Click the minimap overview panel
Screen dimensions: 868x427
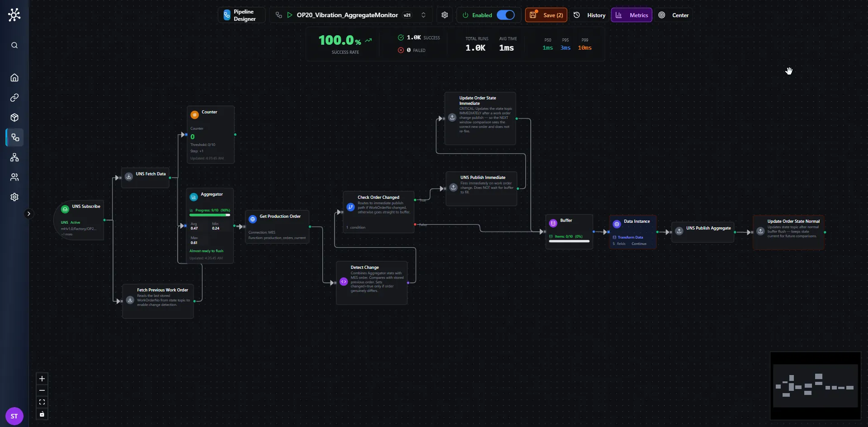(x=816, y=386)
